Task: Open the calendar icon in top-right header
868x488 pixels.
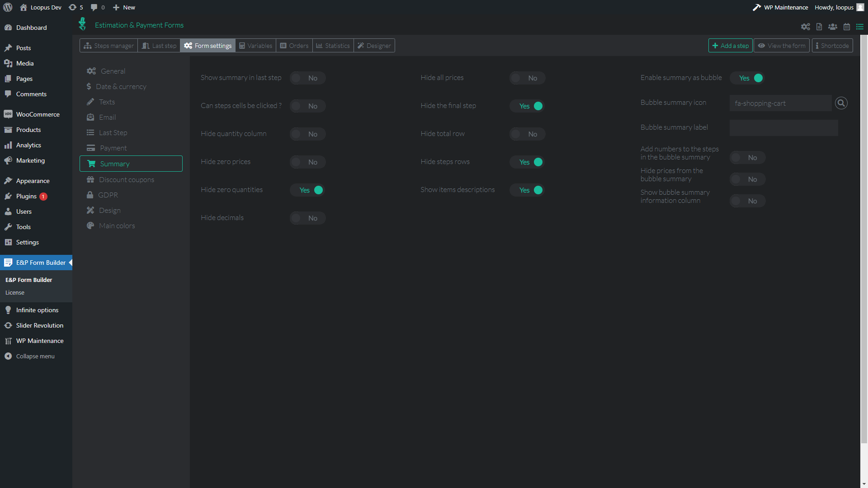Action: pyautogui.click(x=847, y=27)
